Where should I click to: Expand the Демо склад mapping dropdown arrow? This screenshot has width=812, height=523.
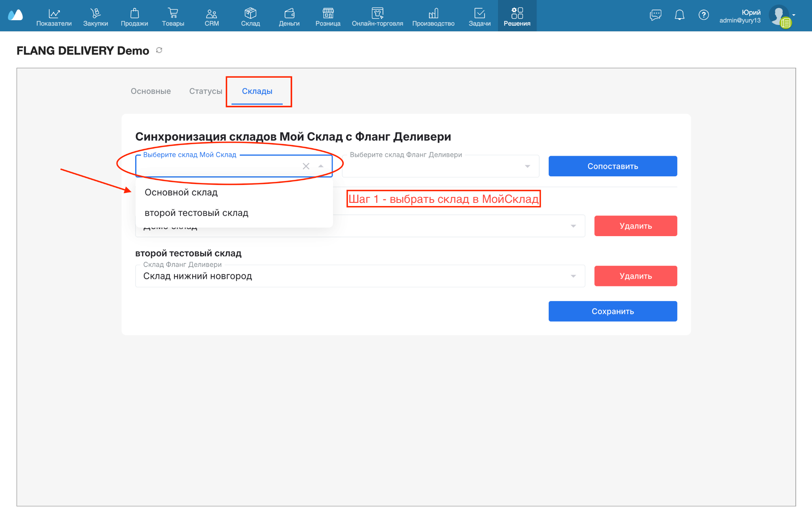pos(573,226)
